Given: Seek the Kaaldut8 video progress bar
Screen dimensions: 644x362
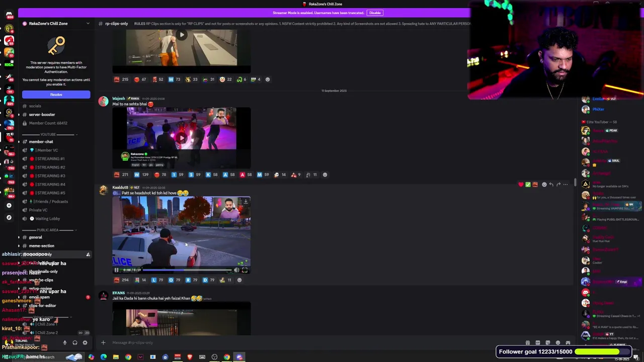Looking at the screenshot, I should tap(187, 270).
